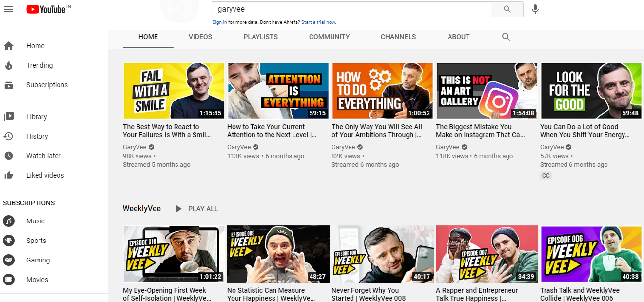Click the Watch later clock icon
644x302 pixels.
click(x=8, y=156)
